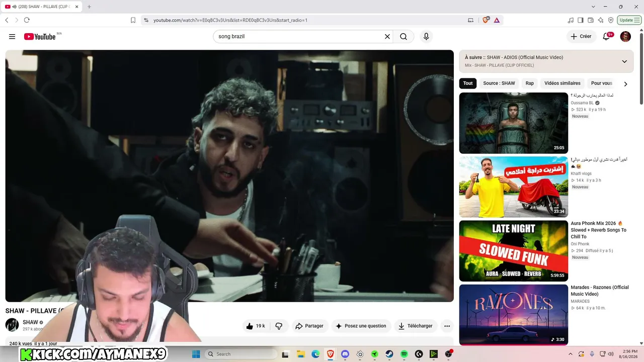
Task: Open the volume icon in system tray
Action: (611, 354)
